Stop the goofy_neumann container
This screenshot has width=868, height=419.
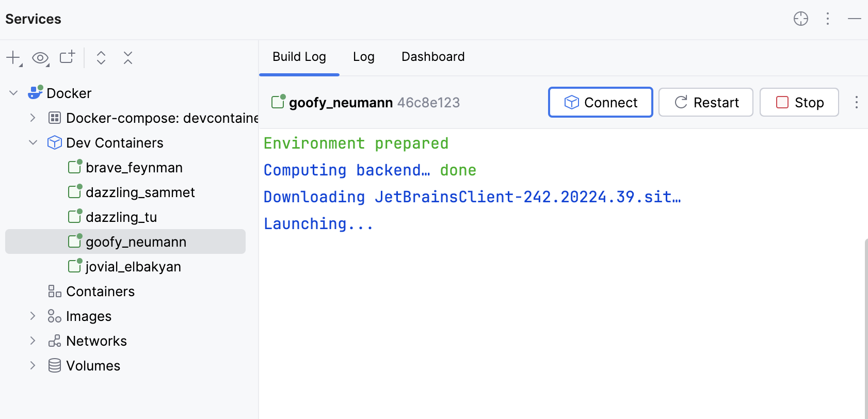pyautogui.click(x=799, y=102)
